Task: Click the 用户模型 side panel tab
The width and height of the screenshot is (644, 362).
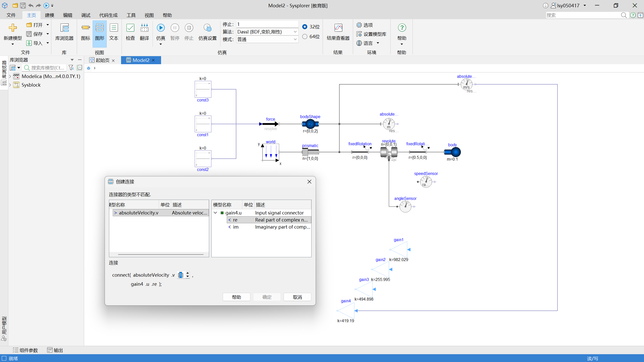Action: tap(4, 329)
